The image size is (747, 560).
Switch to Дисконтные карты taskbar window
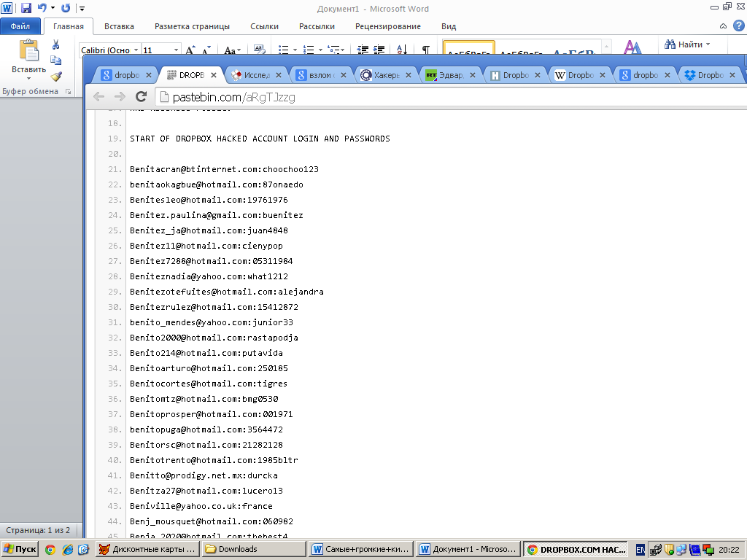[x=147, y=550]
